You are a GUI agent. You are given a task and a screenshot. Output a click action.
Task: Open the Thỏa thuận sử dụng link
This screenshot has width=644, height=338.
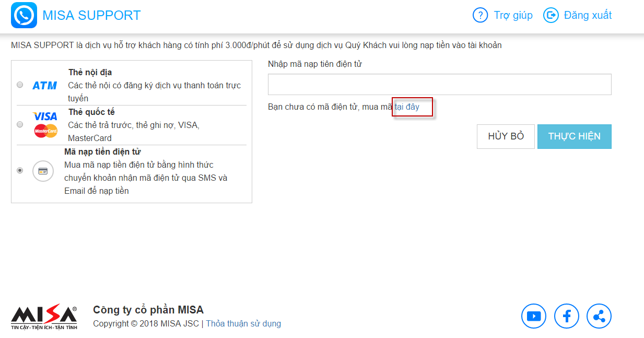point(243,323)
